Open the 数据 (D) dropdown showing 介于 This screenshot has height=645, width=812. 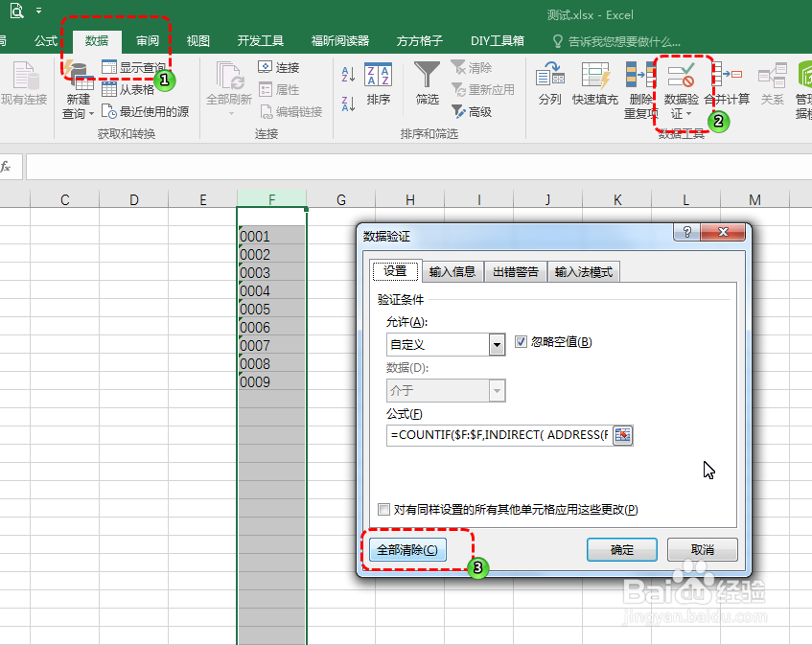pyautogui.click(x=497, y=389)
